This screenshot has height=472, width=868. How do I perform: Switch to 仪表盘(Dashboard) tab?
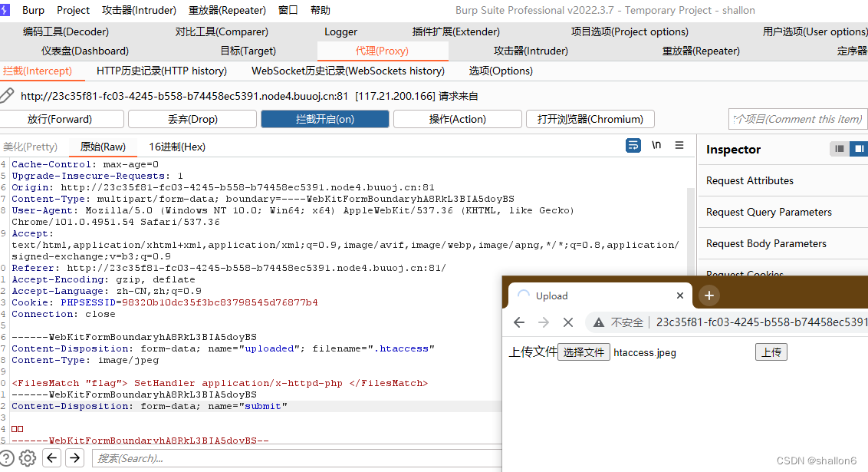pyautogui.click(x=84, y=51)
